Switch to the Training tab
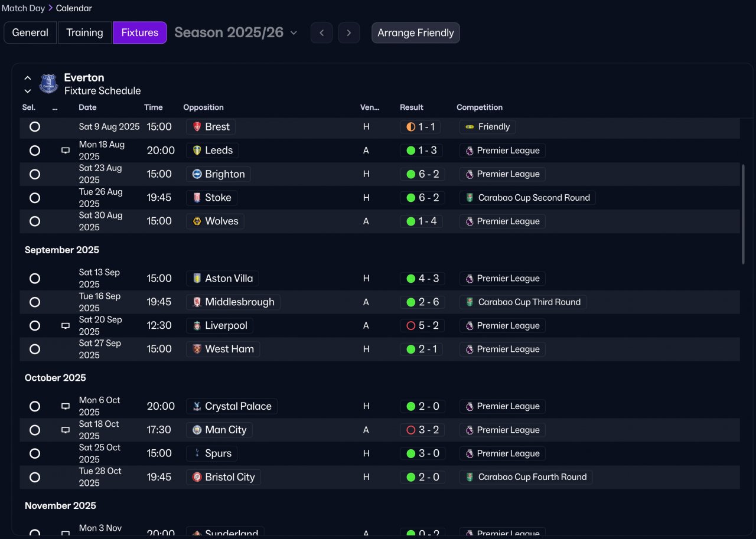The width and height of the screenshot is (756, 539). pyautogui.click(x=84, y=32)
